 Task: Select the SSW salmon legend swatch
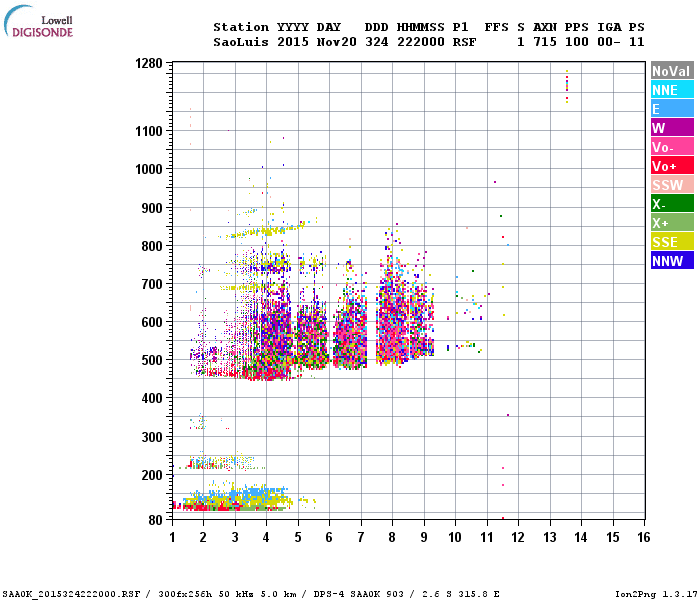[672, 184]
